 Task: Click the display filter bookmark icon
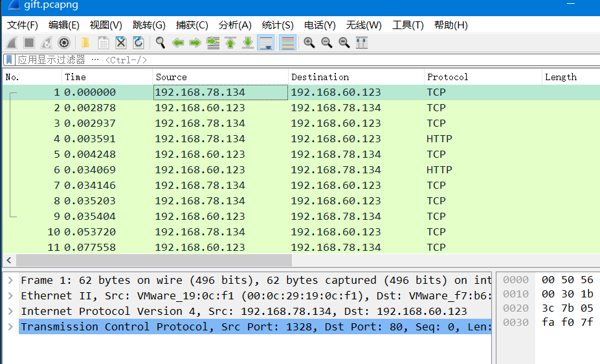coord(9,59)
